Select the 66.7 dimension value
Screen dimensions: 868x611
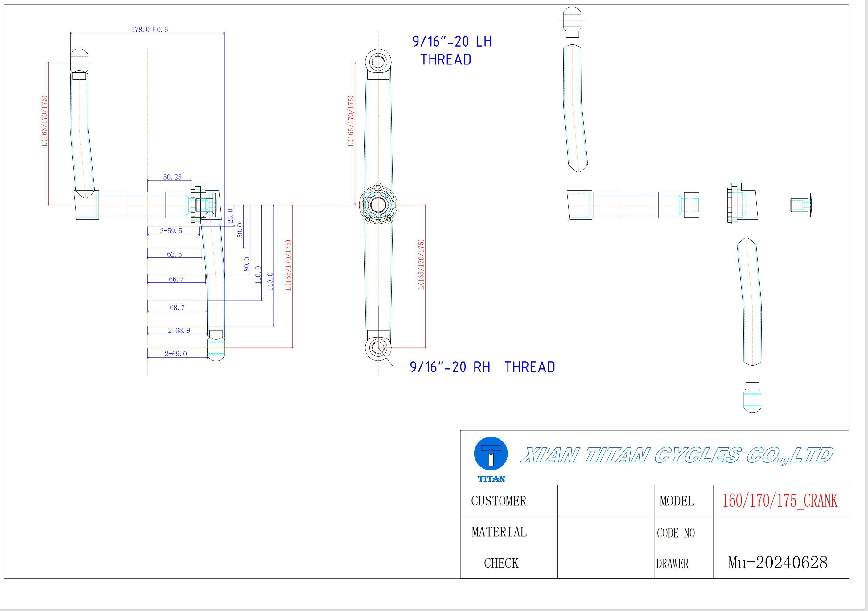[x=176, y=279]
